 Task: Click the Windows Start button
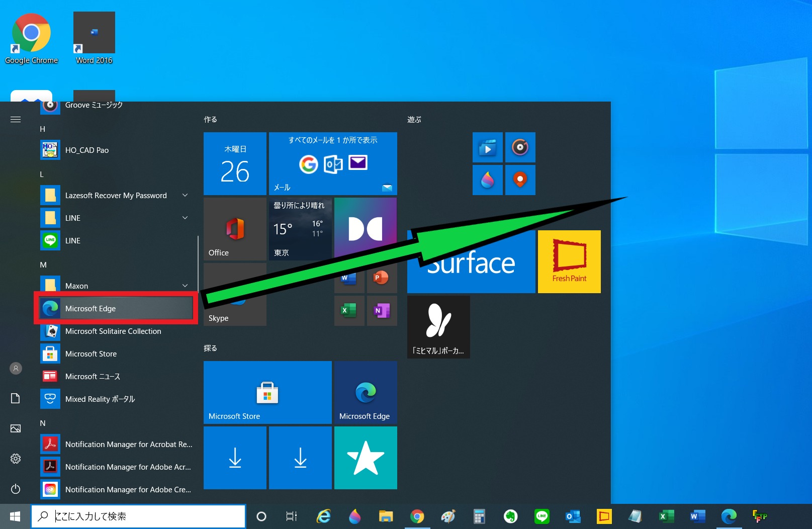click(15, 516)
